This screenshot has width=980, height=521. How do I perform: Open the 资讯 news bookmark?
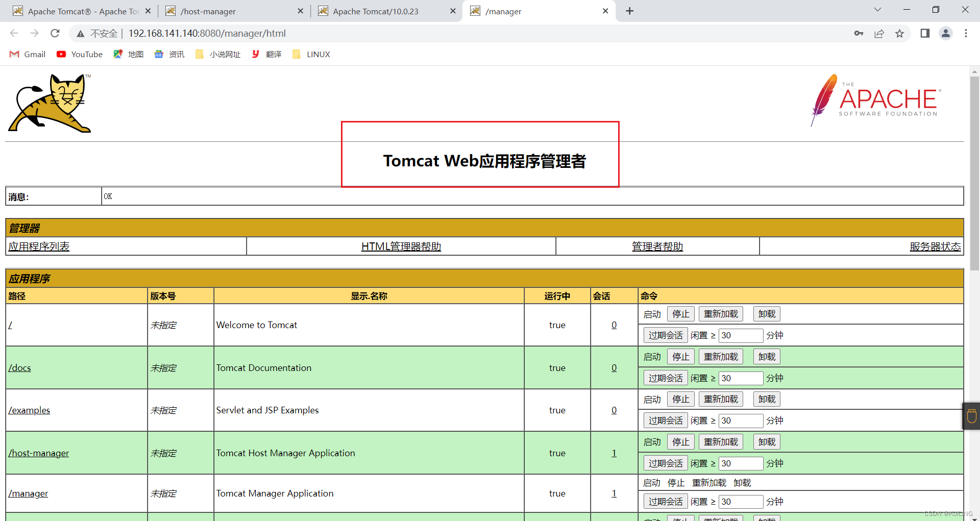click(169, 54)
